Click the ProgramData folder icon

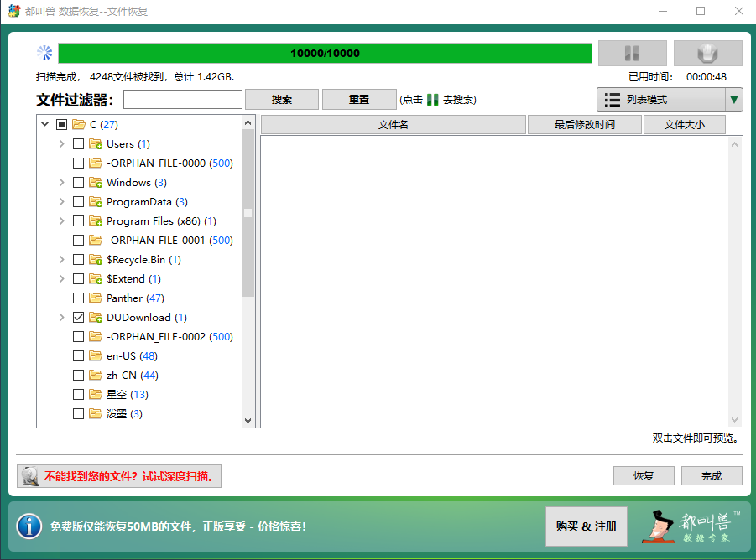click(x=96, y=202)
